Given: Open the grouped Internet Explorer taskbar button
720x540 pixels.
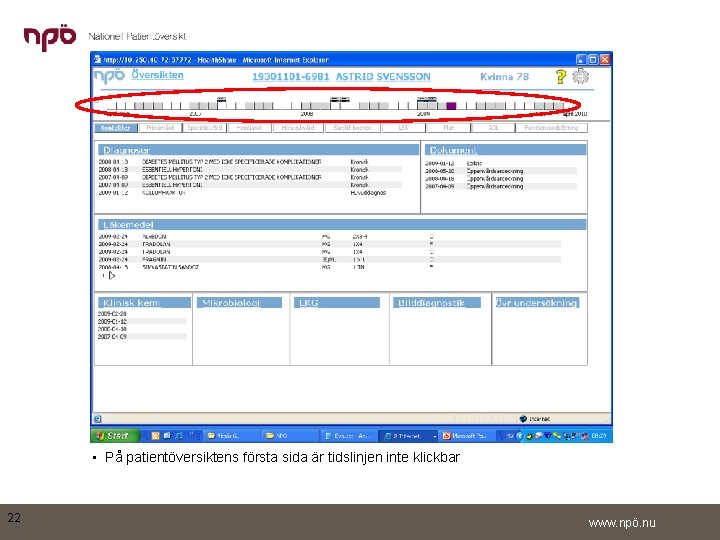Looking at the screenshot, I should pos(409,435).
